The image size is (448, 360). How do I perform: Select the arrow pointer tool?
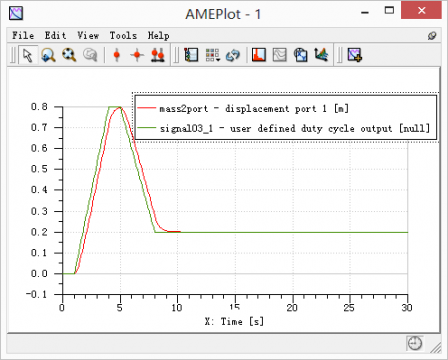point(28,55)
